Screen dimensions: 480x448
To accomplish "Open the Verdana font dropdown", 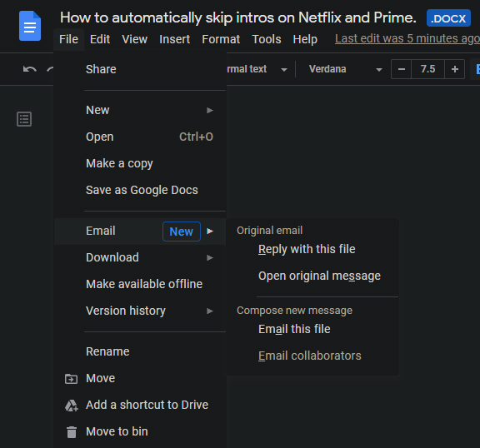I will [345, 69].
